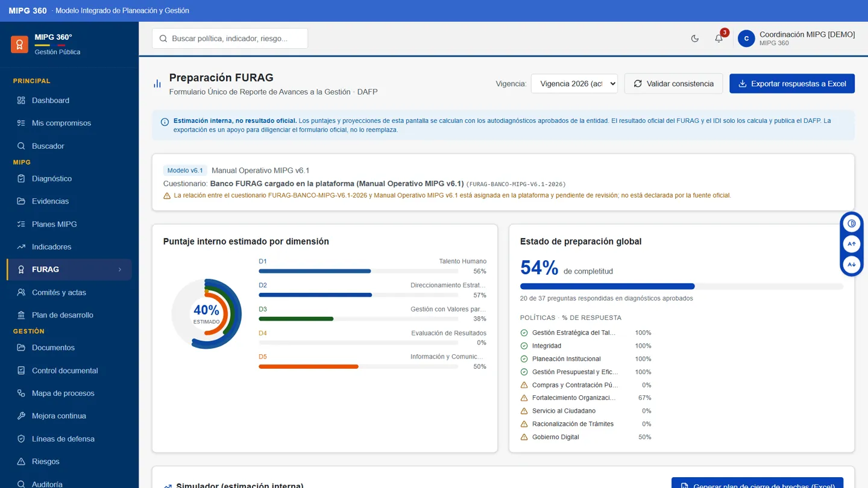This screenshot has height=488, width=868.
Task: Decrease the font size with A↓ button
Action: point(852,264)
